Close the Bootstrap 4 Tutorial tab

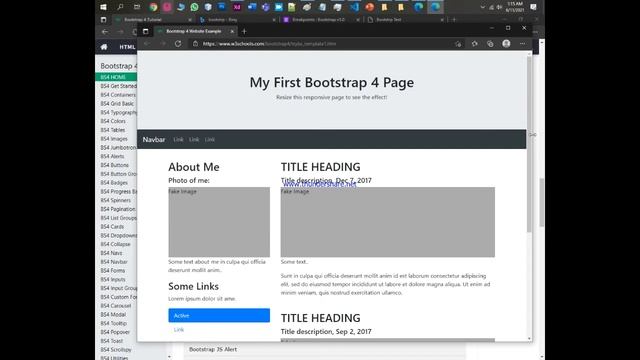click(x=190, y=20)
